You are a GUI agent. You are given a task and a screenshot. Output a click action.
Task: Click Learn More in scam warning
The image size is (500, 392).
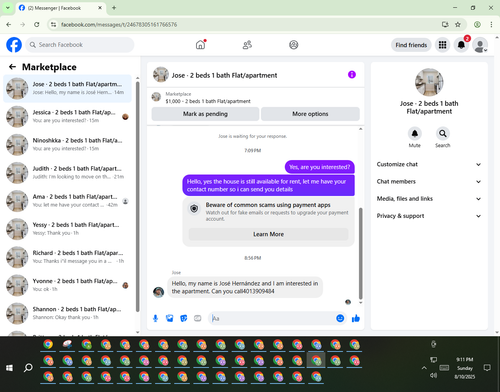point(268,234)
